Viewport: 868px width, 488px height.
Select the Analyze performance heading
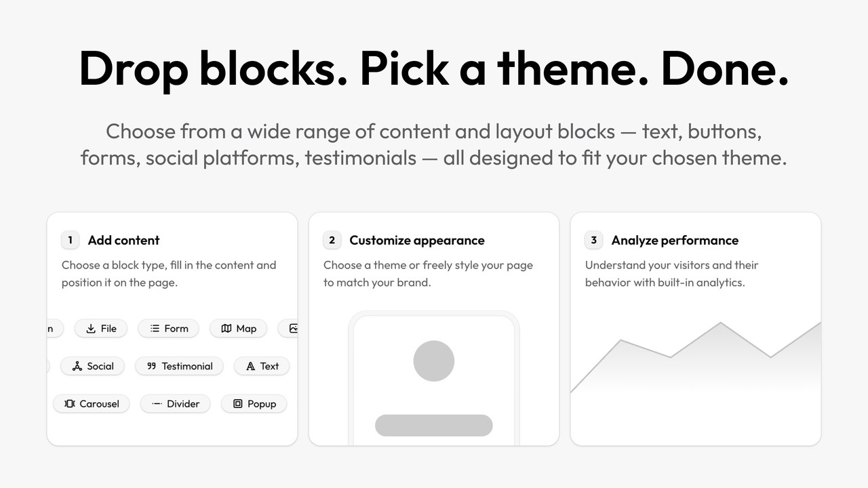(674, 240)
